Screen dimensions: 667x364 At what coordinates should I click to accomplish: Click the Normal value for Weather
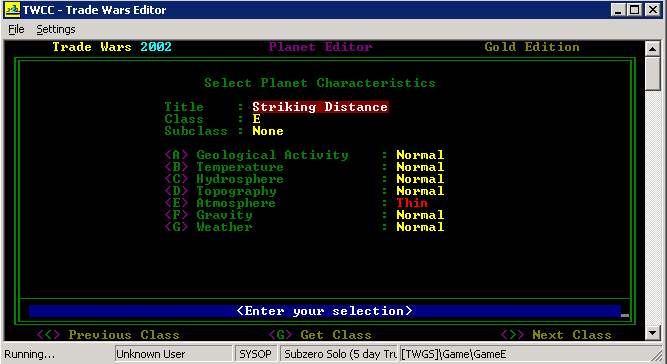click(x=420, y=227)
